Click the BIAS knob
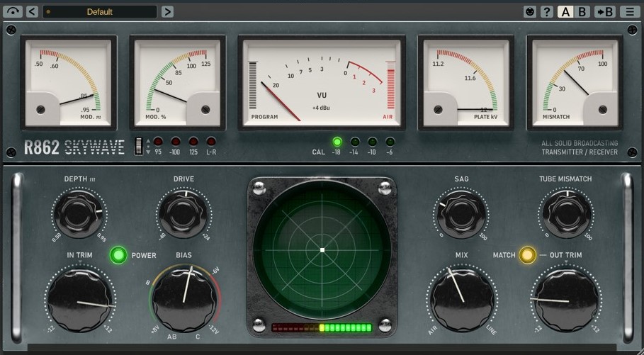644x355 pixels. [x=184, y=300]
